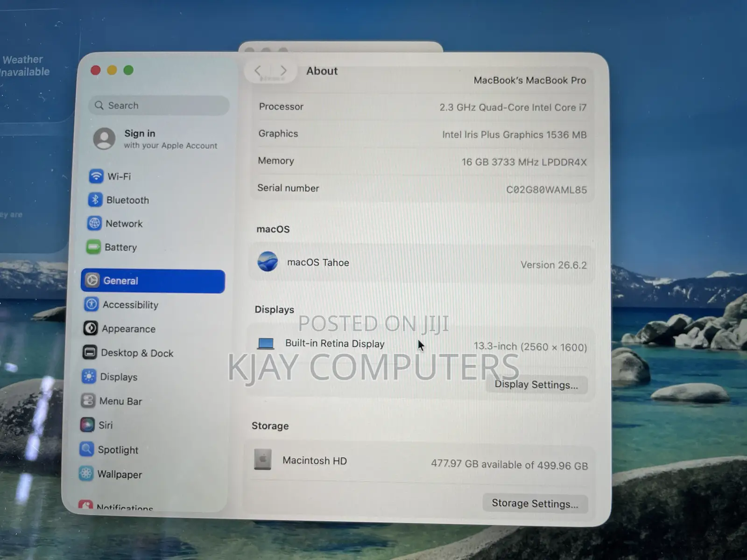
Task: Click the 13.3-inch display resolution text
Action: (x=530, y=347)
